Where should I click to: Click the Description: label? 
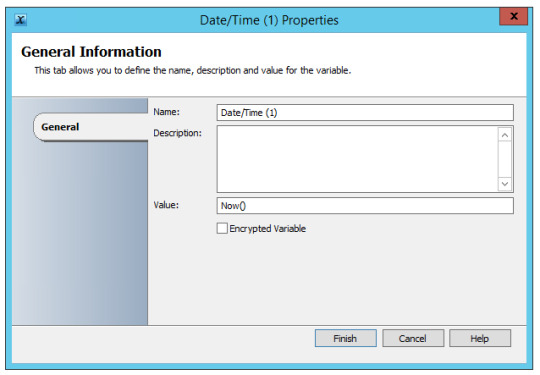(177, 133)
